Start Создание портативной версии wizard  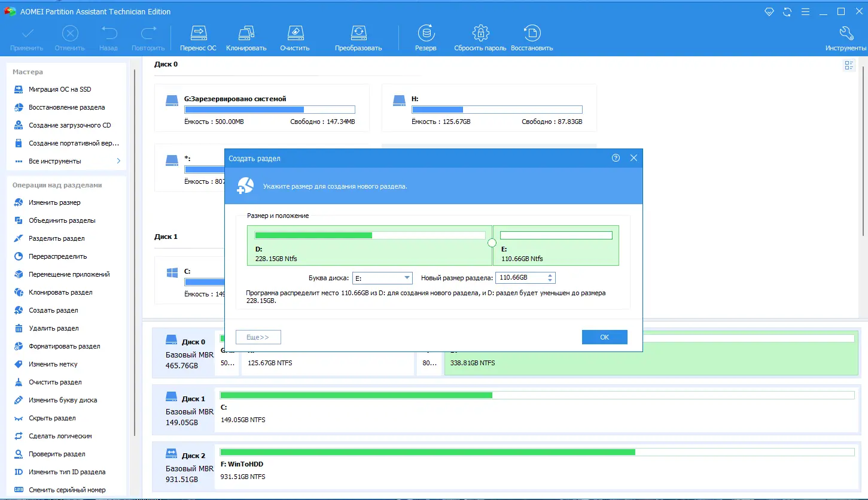pyautogui.click(x=66, y=143)
